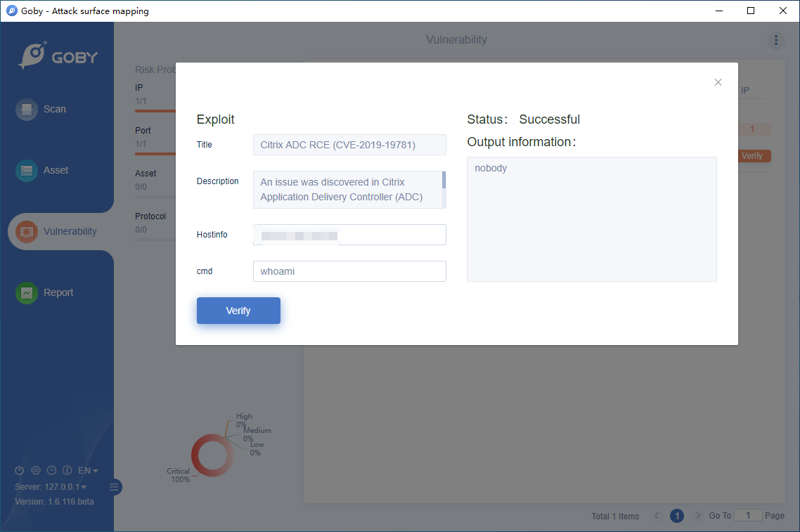Click the count badge showing 1

pos(754,129)
